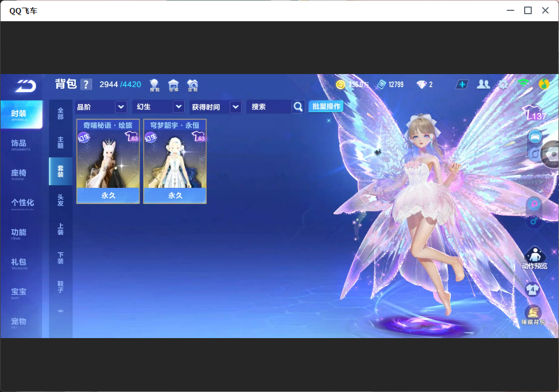Image resolution: width=559 pixels, height=392 pixels.
Task: Expand the 获得时间 sort dropdown
Action: coord(236,107)
